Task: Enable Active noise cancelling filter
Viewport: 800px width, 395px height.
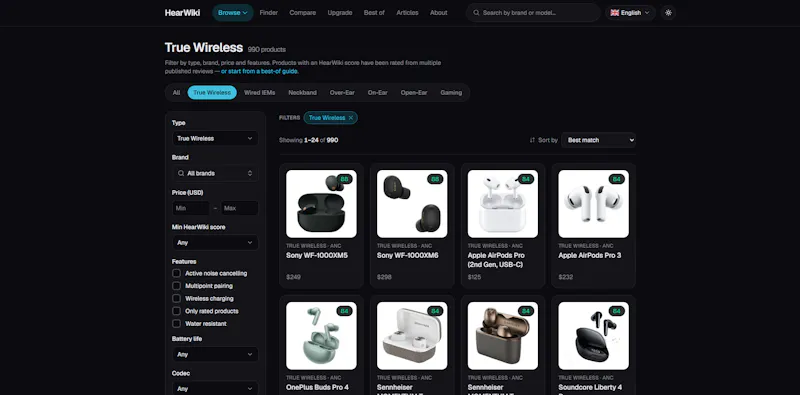Action: pos(177,274)
